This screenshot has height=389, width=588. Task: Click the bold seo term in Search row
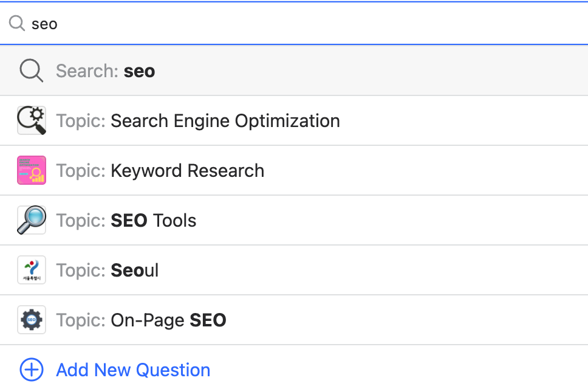tap(140, 71)
